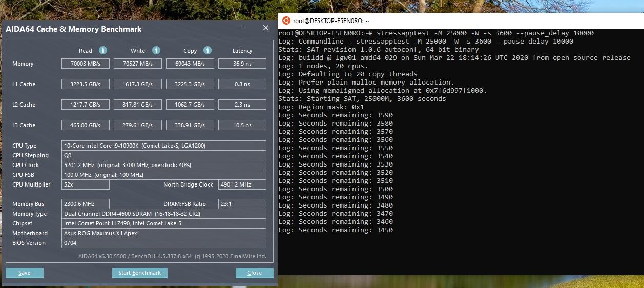The image size is (644, 288).
Task: Click terminal line Log: Commandline
Action: pyautogui.click(x=426, y=41)
